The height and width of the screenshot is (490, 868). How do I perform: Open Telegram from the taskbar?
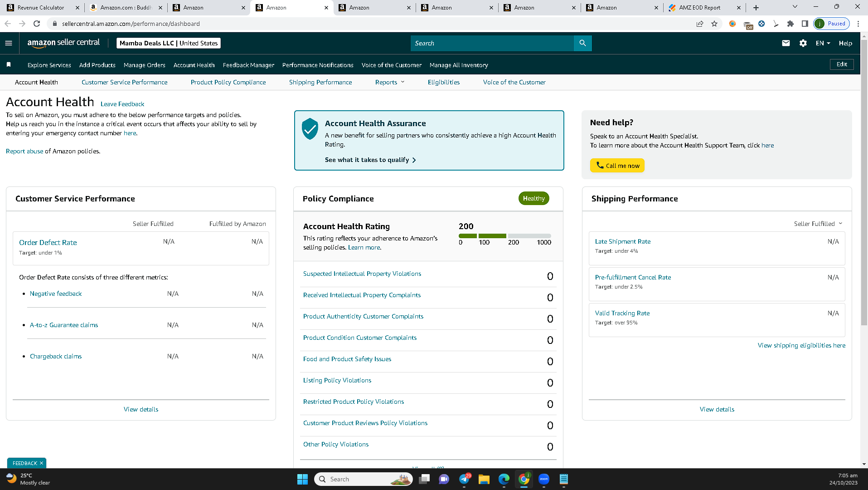coord(464,479)
